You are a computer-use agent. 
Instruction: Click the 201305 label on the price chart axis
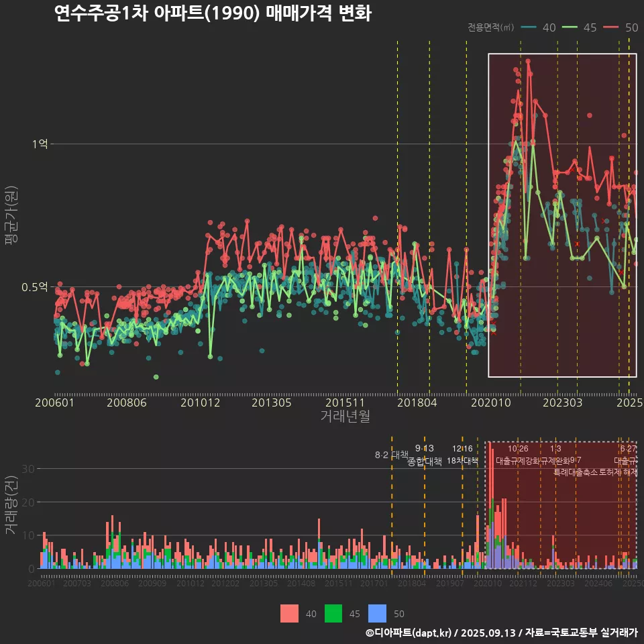pyautogui.click(x=272, y=402)
